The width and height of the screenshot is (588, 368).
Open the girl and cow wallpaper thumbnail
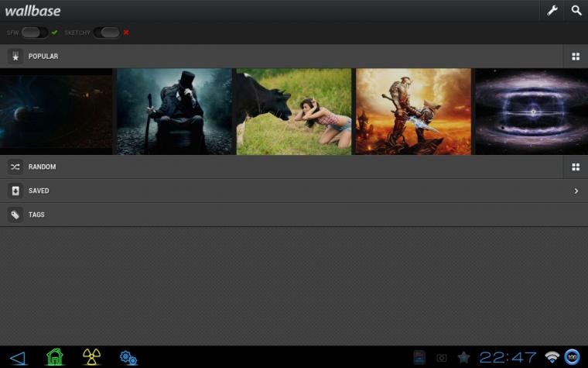(x=294, y=112)
